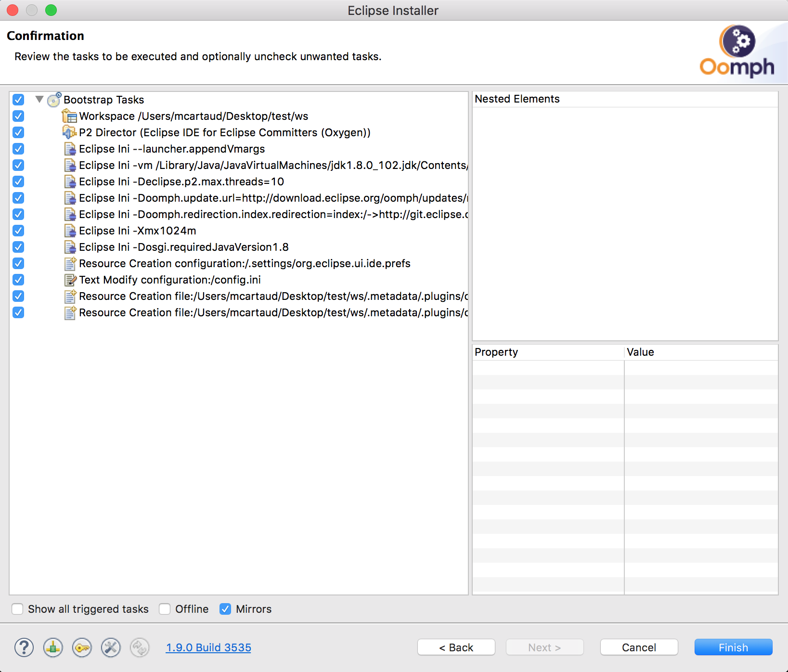
Task: Click the disabled Next button
Action: 544,647
